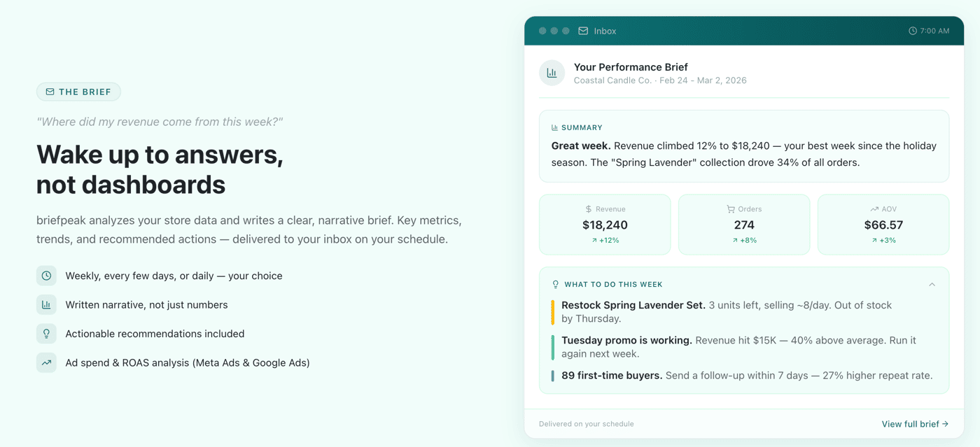Click the bar chart icon by Performance Brief
Image resolution: width=980 pixels, height=447 pixels.
coord(552,73)
